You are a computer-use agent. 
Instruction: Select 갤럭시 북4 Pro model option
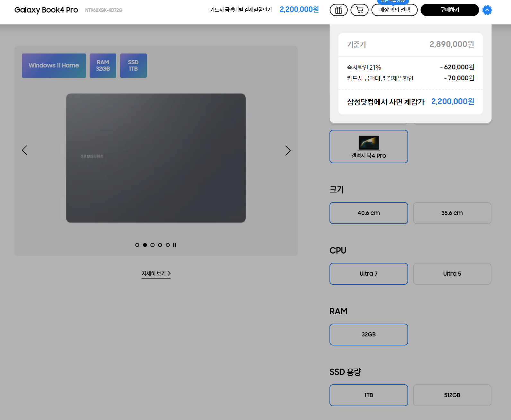[x=369, y=147]
